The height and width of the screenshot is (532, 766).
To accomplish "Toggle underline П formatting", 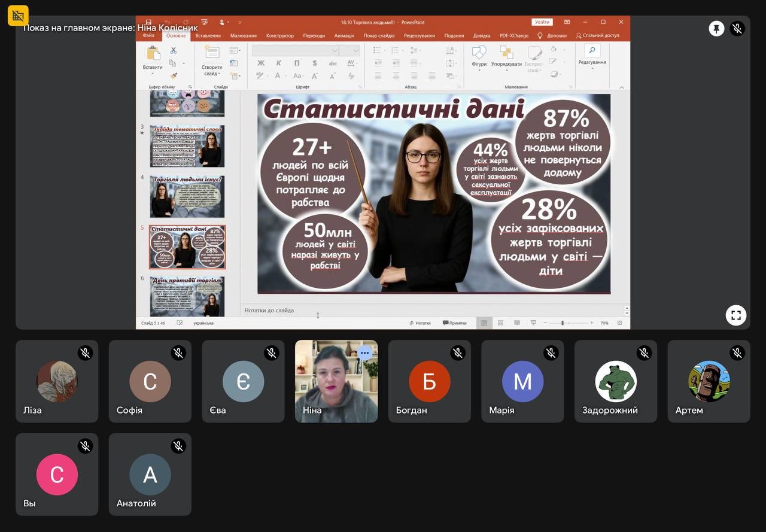I will [x=297, y=63].
